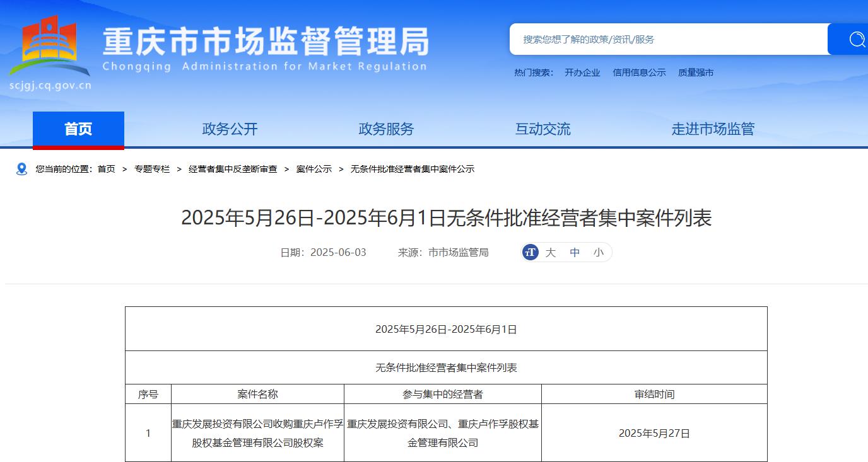Click the 重庆市市场监督管理局 site title
The width and height of the screenshot is (868, 462).
coord(265,43)
